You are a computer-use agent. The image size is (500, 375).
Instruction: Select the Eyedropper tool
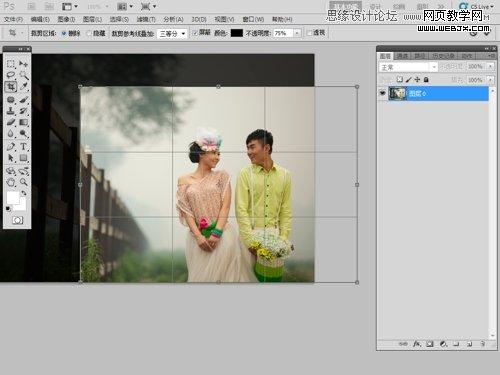tap(23, 87)
